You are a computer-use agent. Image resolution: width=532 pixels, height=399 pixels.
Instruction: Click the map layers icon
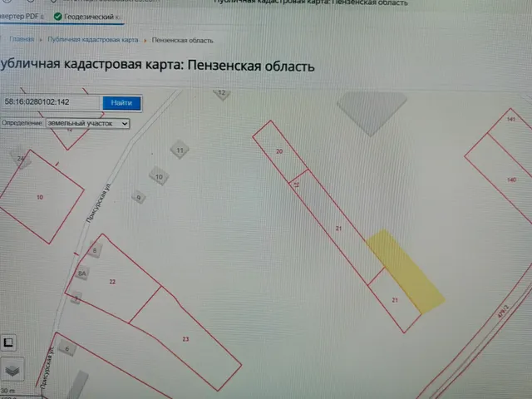pyautogui.click(x=12, y=370)
